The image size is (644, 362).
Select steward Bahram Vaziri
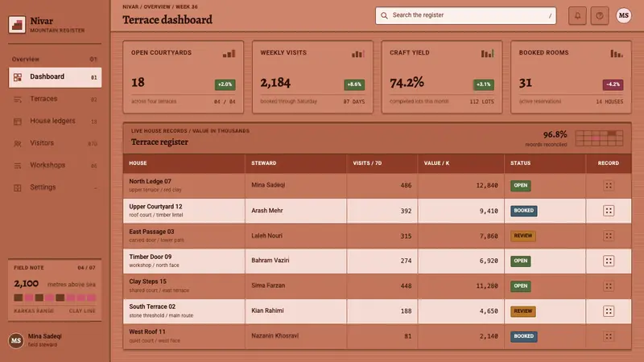click(x=270, y=260)
